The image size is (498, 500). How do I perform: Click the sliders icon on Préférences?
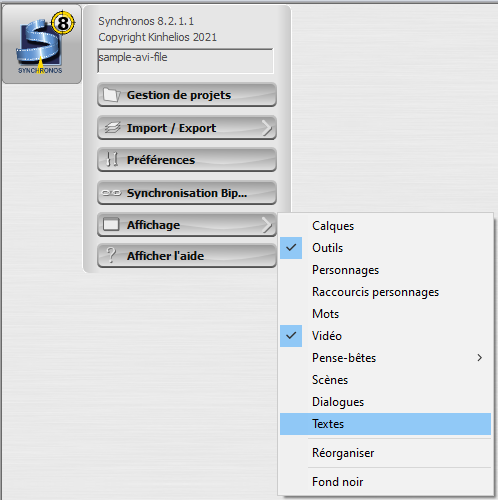tap(112, 159)
